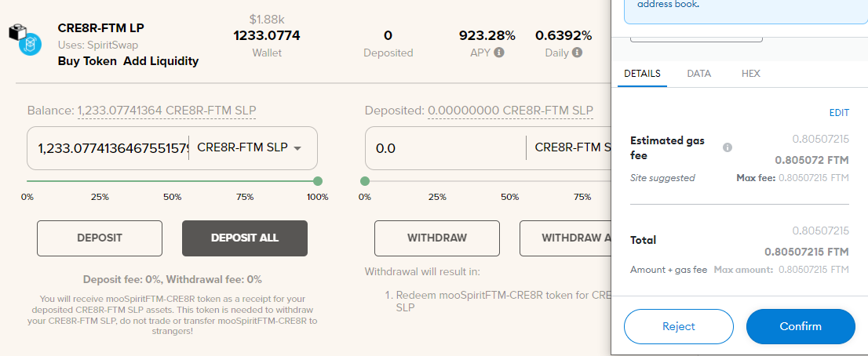Click the WITHDRAW ALL button

click(x=565, y=238)
